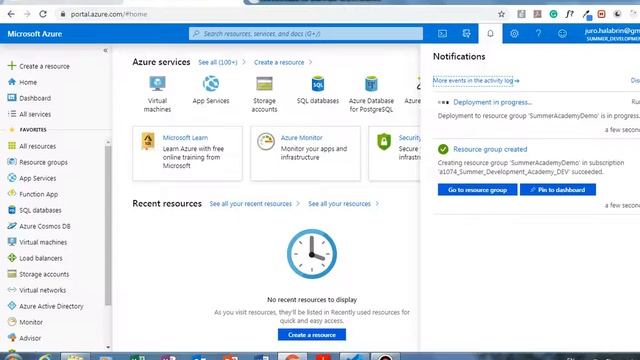The height and width of the screenshot is (360, 640).
Task: Open the Microsoft Learn link
Action: click(185, 138)
